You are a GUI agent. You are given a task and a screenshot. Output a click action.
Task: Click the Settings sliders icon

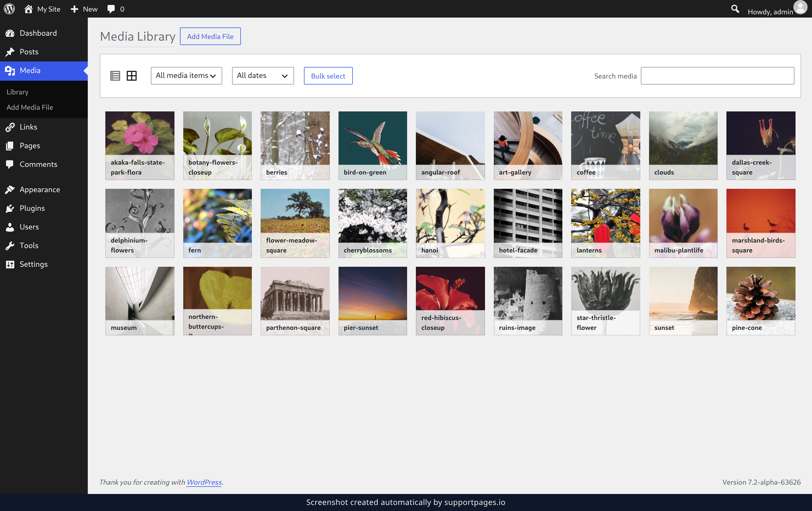[10, 264]
